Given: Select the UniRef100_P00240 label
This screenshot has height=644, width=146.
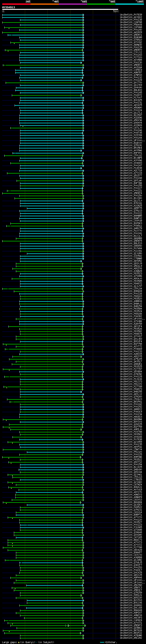Looking at the screenshot, I should point(131,30).
